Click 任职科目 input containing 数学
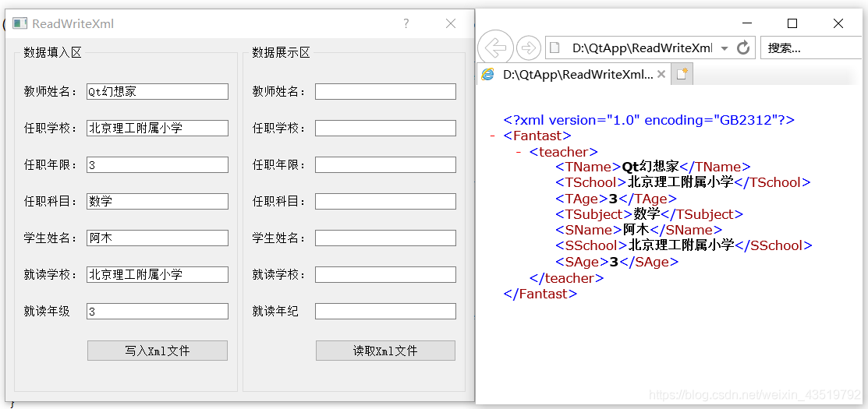Screen dimensions: 868x409 pyautogui.click(x=158, y=201)
